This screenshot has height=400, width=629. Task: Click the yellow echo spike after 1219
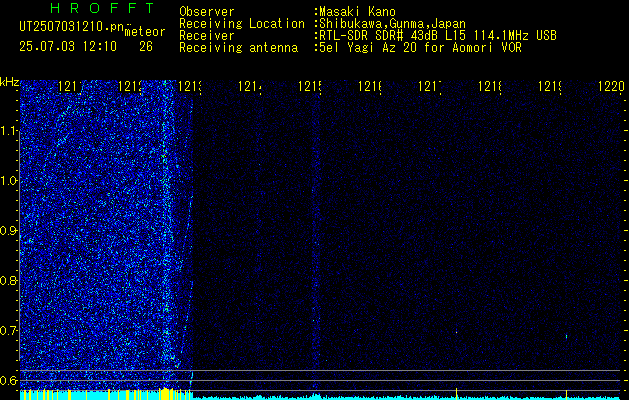[x=566, y=394]
